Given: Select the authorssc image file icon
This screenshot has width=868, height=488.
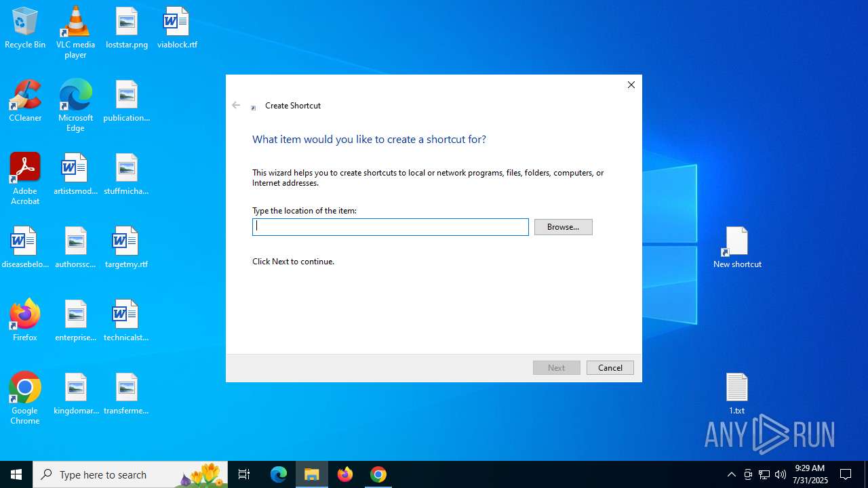Looking at the screenshot, I should coord(75,248).
